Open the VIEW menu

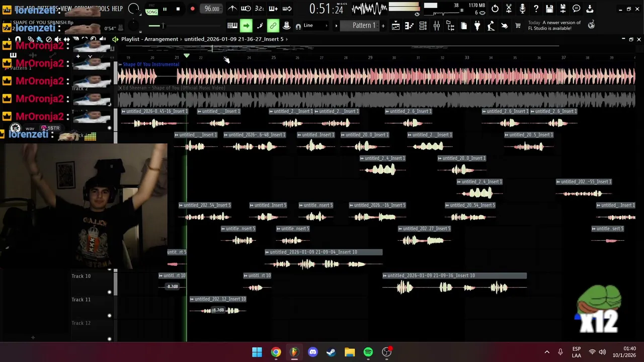tap(66, 9)
